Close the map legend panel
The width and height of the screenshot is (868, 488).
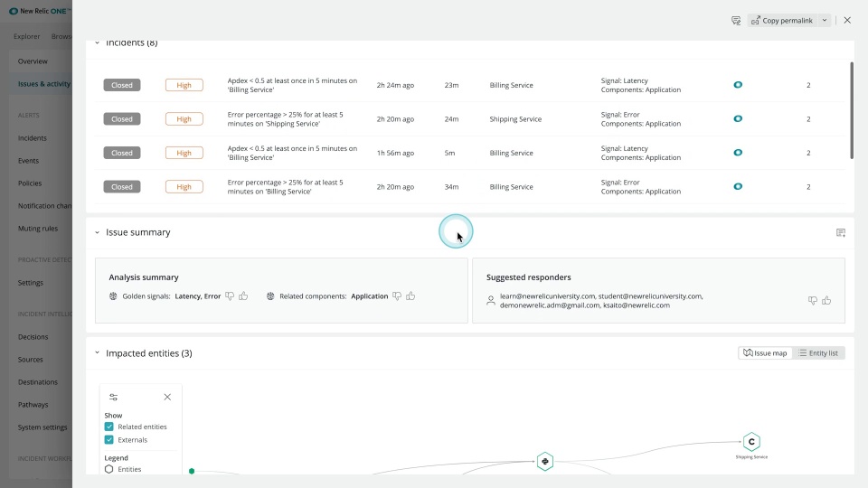click(x=167, y=398)
